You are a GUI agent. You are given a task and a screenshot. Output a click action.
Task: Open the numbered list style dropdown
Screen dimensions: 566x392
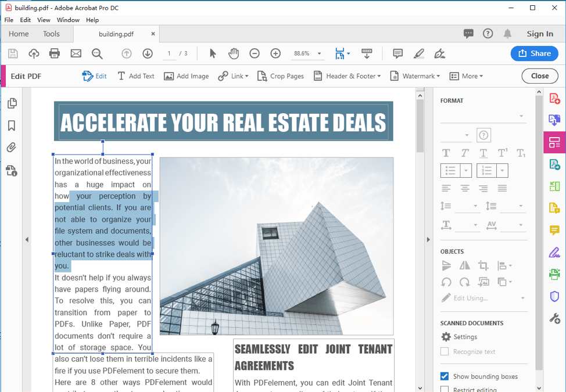tap(502, 171)
